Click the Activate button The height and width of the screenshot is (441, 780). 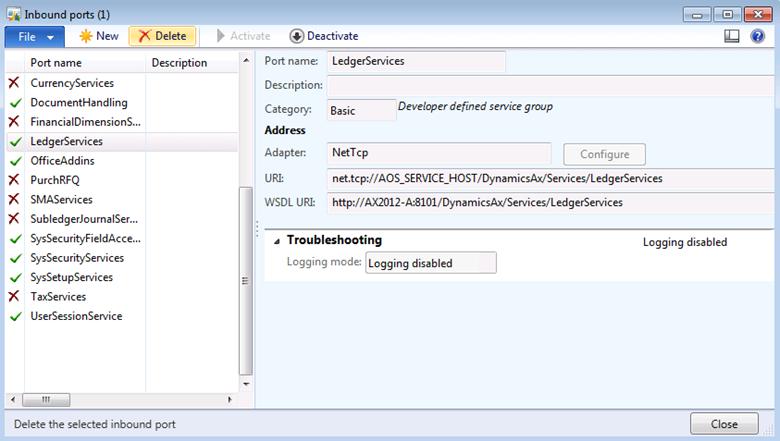(243, 36)
